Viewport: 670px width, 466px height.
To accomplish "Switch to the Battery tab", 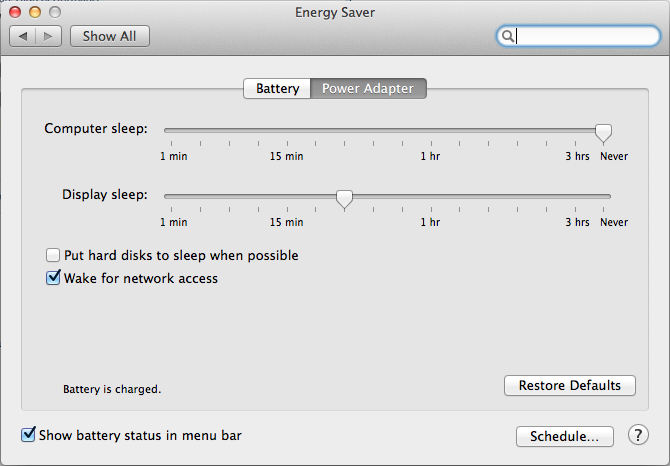I will pyautogui.click(x=277, y=88).
